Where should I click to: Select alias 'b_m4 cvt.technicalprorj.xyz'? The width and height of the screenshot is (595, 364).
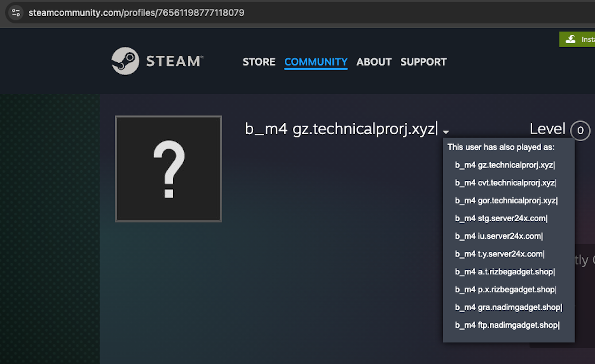[x=506, y=182]
